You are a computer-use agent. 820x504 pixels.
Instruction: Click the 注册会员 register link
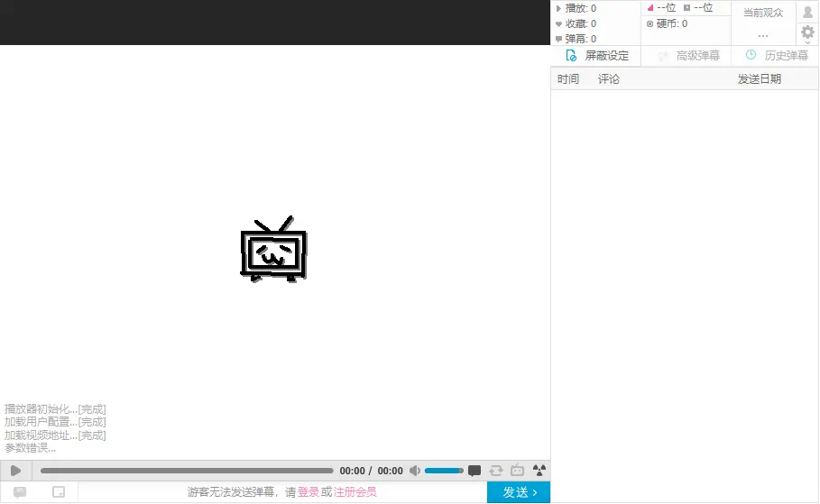tap(355, 492)
